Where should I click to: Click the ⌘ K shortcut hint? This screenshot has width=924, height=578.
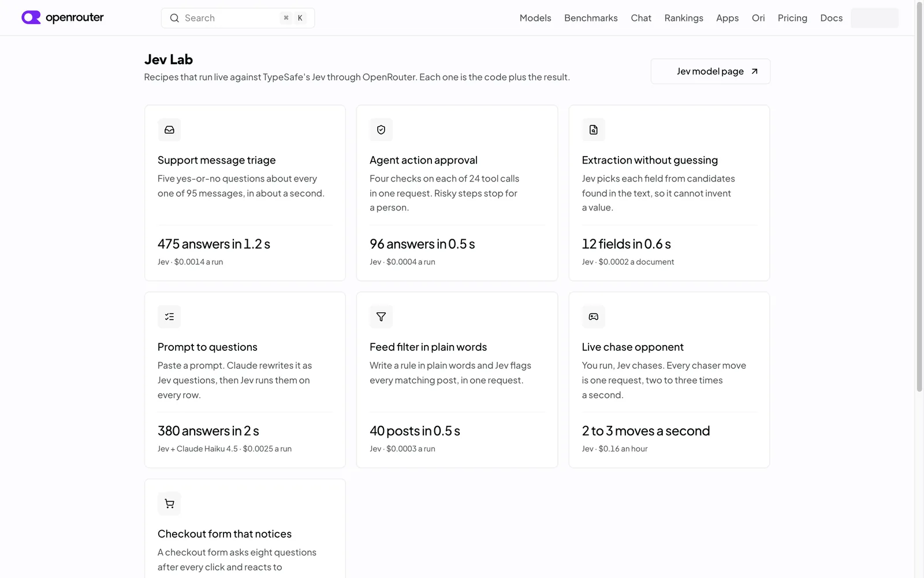pyautogui.click(x=293, y=18)
